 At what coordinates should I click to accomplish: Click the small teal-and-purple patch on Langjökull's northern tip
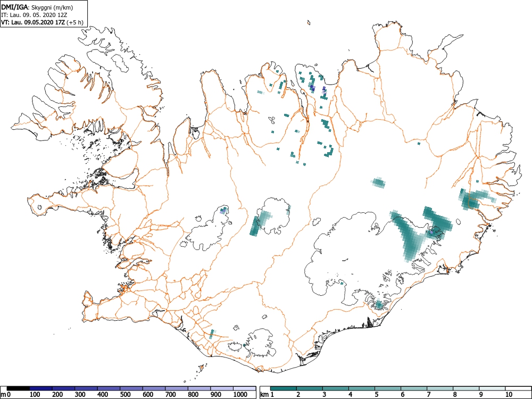[223, 210]
